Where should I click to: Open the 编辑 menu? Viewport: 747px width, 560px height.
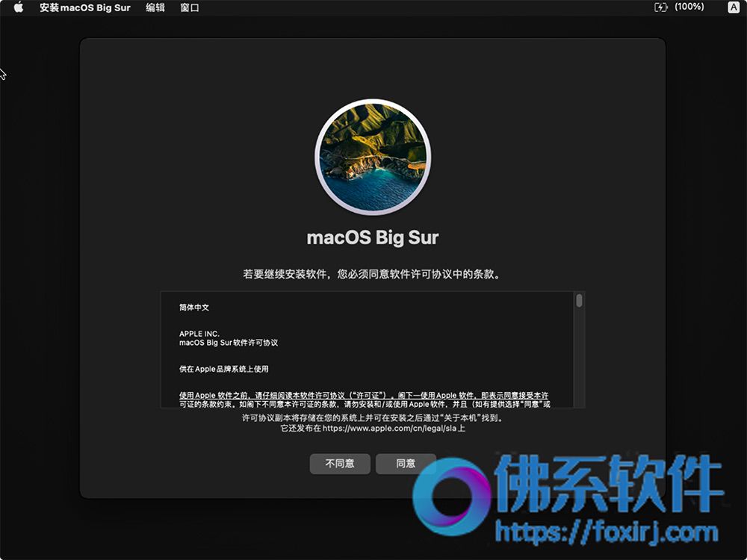pos(155,7)
